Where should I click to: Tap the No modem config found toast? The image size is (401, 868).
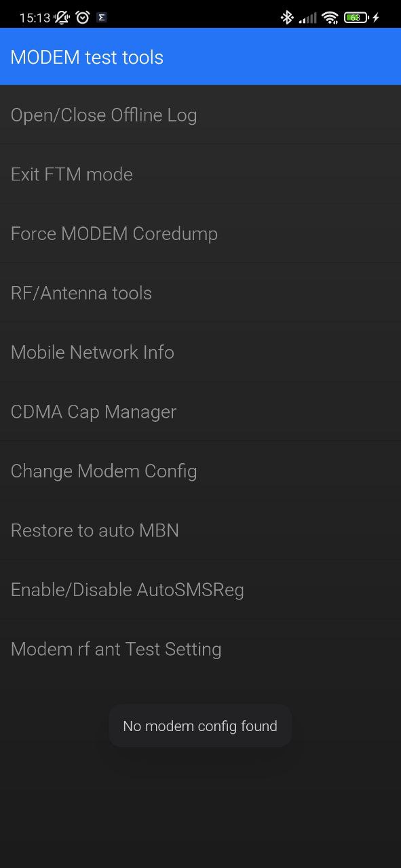[x=200, y=726]
